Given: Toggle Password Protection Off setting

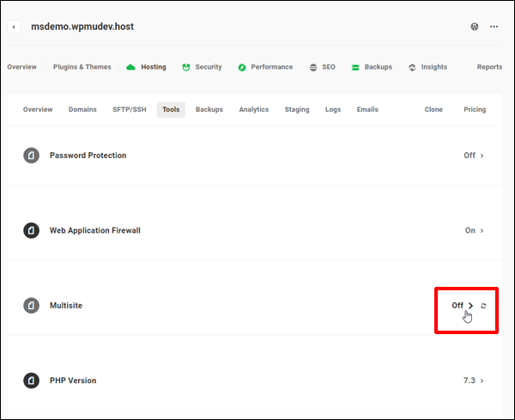Looking at the screenshot, I should (x=473, y=155).
